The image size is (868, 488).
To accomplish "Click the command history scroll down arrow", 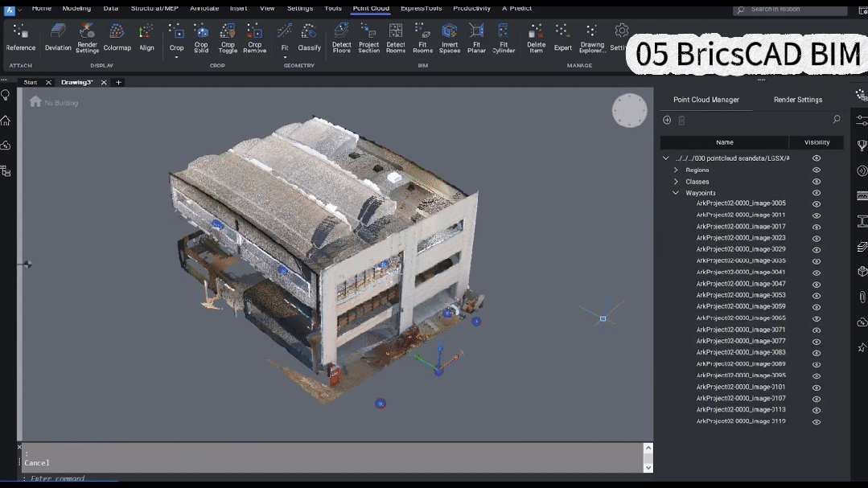I will click(648, 468).
